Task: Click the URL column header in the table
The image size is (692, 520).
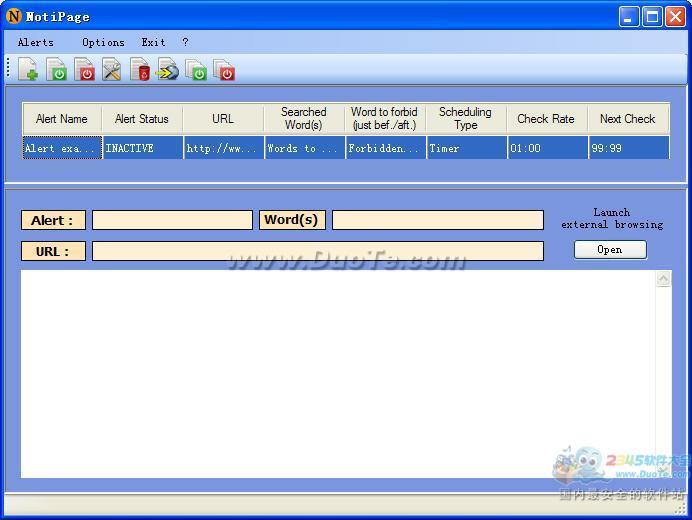Action: [x=223, y=119]
